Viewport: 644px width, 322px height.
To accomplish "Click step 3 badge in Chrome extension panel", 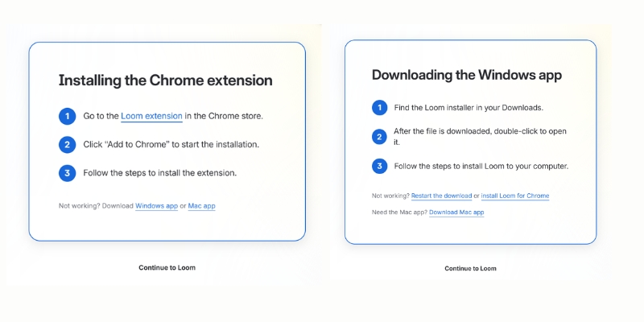I will coord(67,172).
